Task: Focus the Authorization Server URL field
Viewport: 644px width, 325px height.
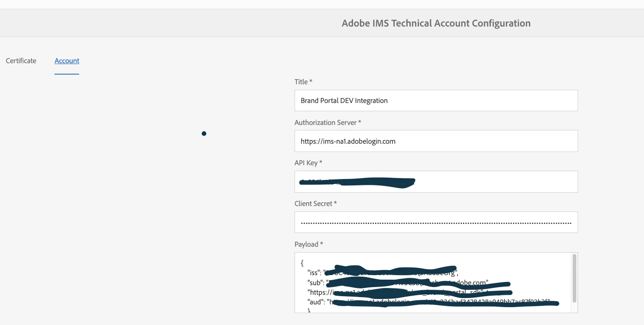Action: coord(436,141)
